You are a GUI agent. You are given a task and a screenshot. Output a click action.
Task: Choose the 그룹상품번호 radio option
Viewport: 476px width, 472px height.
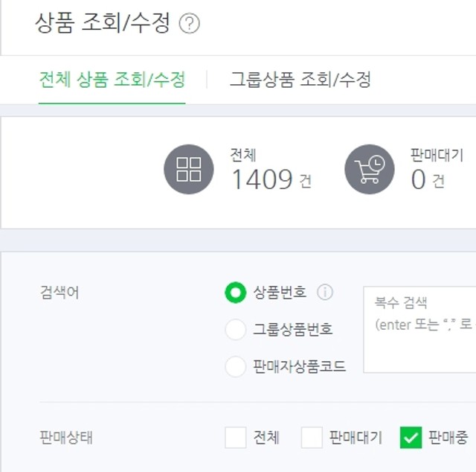(235, 329)
